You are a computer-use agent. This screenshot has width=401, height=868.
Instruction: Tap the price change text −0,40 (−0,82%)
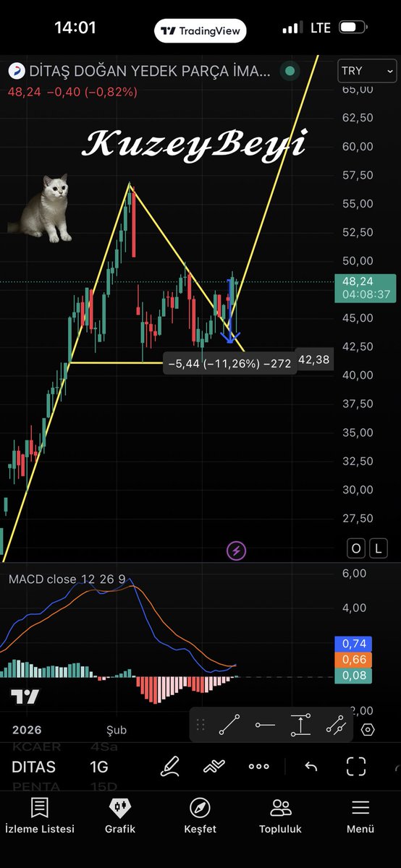92,92
